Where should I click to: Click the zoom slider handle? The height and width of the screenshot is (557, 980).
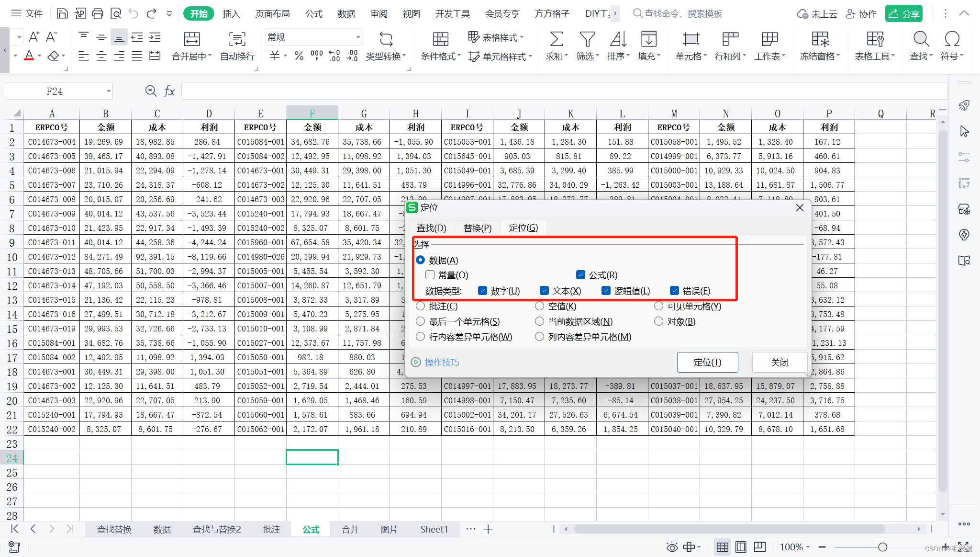882,547
